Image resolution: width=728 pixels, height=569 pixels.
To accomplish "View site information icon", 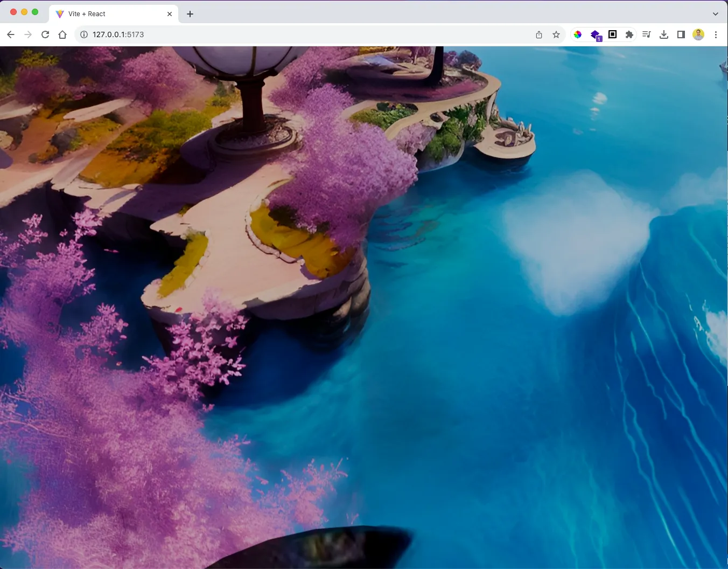I will click(x=84, y=34).
